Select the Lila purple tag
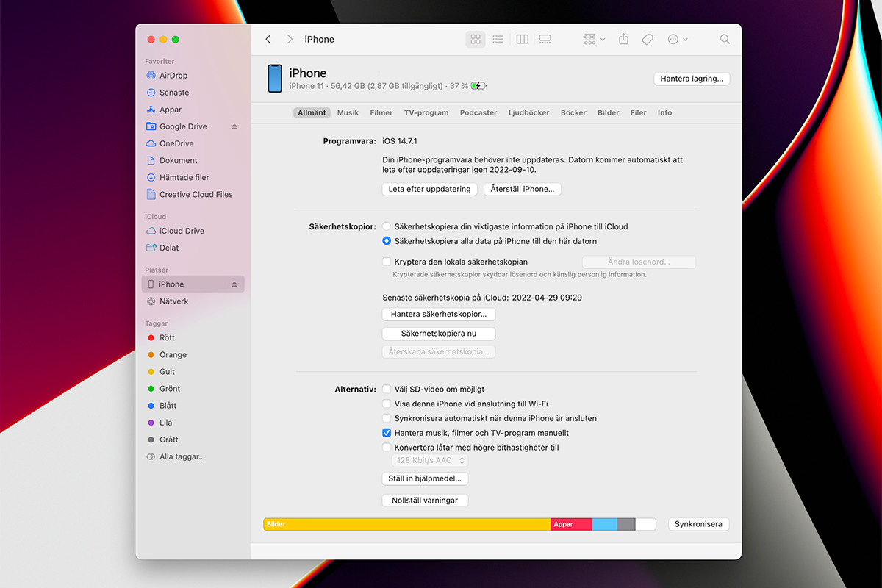 point(165,423)
